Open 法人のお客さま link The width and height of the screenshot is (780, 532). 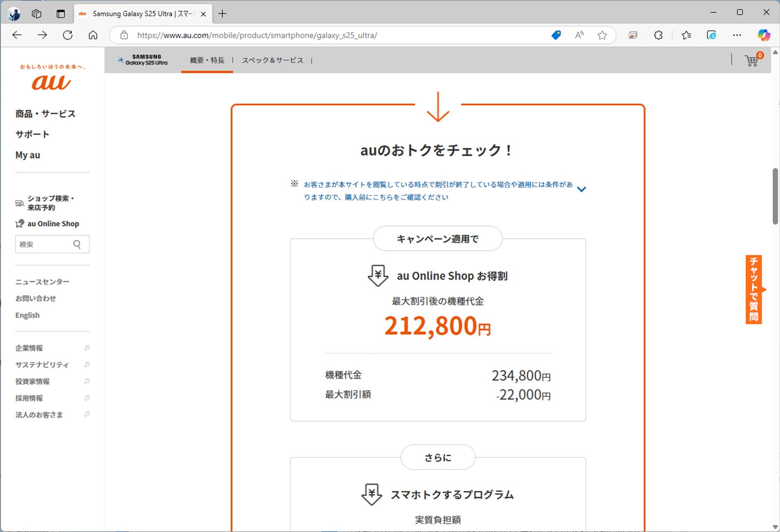tap(39, 415)
